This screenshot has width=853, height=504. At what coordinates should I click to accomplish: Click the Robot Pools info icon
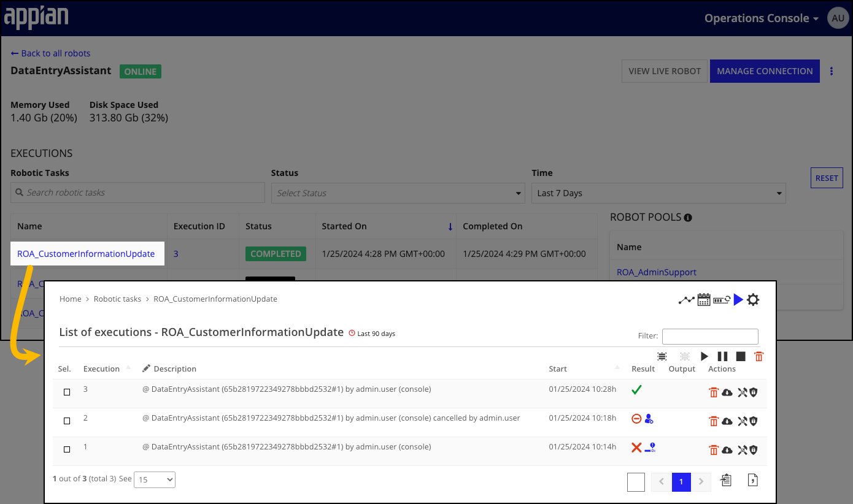[688, 218]
